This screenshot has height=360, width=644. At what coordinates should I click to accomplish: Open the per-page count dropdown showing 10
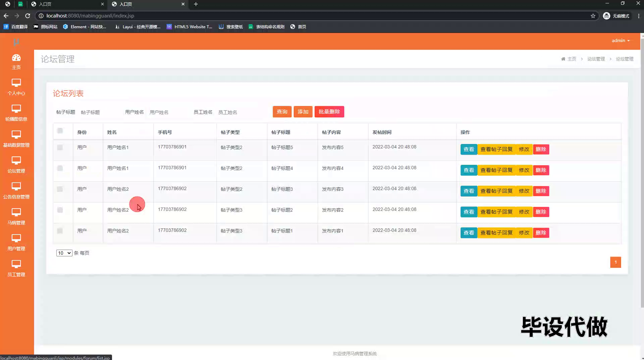point(64,253)
